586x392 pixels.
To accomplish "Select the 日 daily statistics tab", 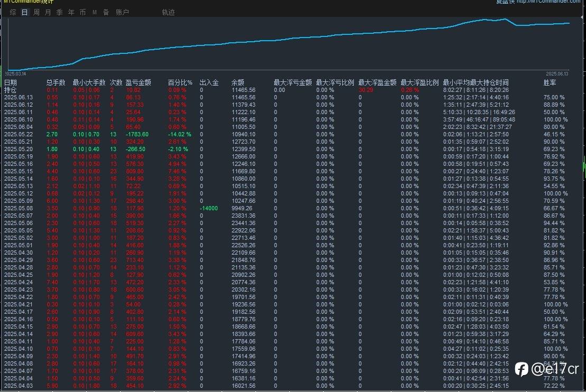I will 24,12.
